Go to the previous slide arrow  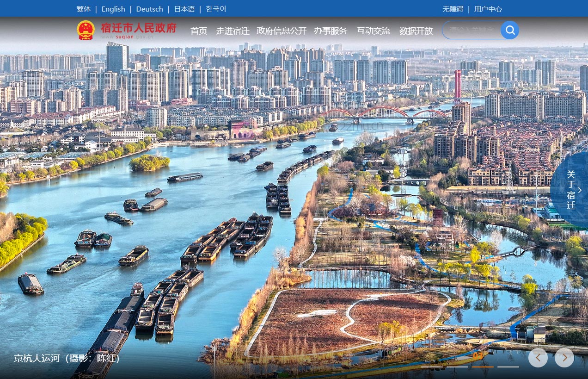click(538, 358)
